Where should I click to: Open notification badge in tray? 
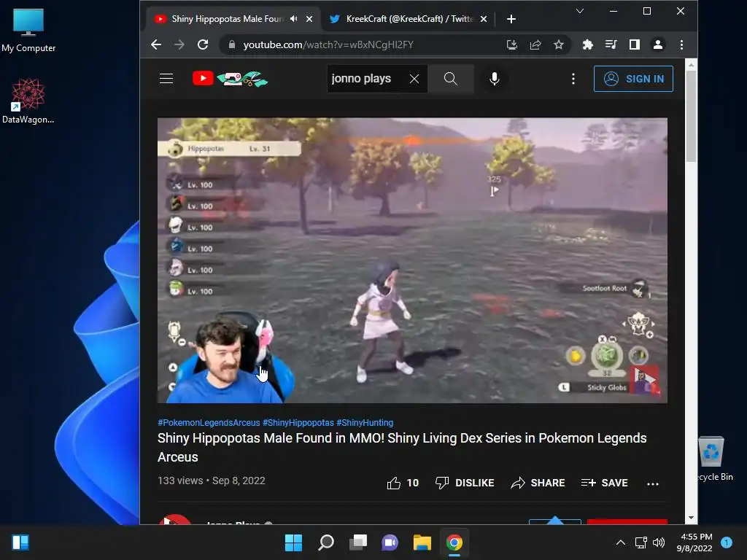point(727,542)
